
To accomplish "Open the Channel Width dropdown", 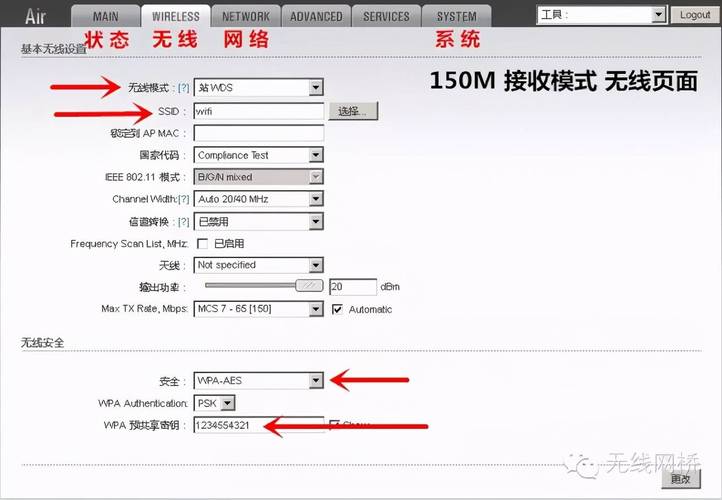I will coord(259,199).
